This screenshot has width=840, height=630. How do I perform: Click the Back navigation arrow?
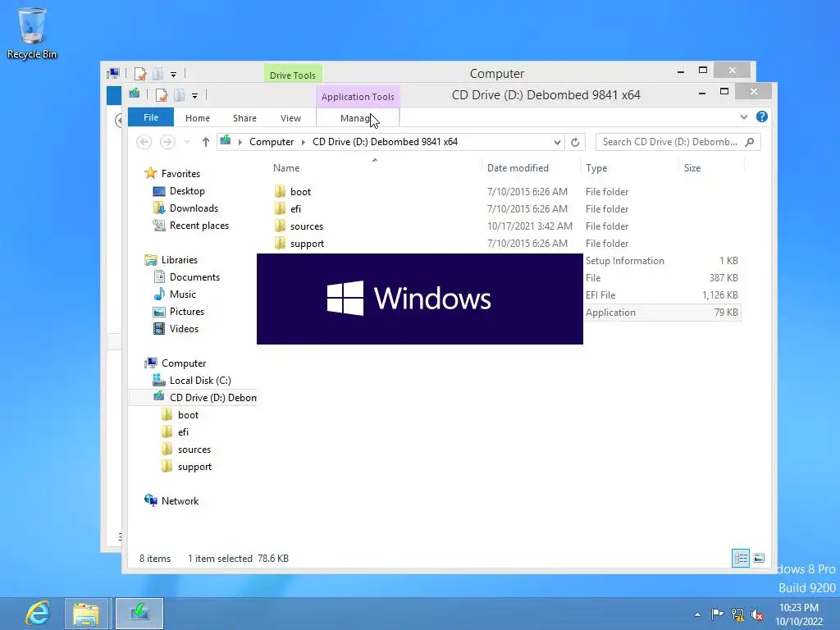point(144,142)
